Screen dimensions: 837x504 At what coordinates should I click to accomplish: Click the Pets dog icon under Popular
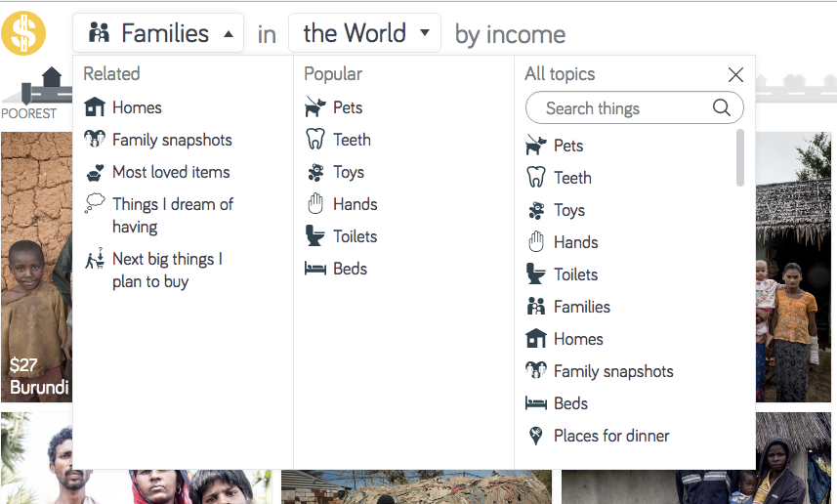pos(315,107)
